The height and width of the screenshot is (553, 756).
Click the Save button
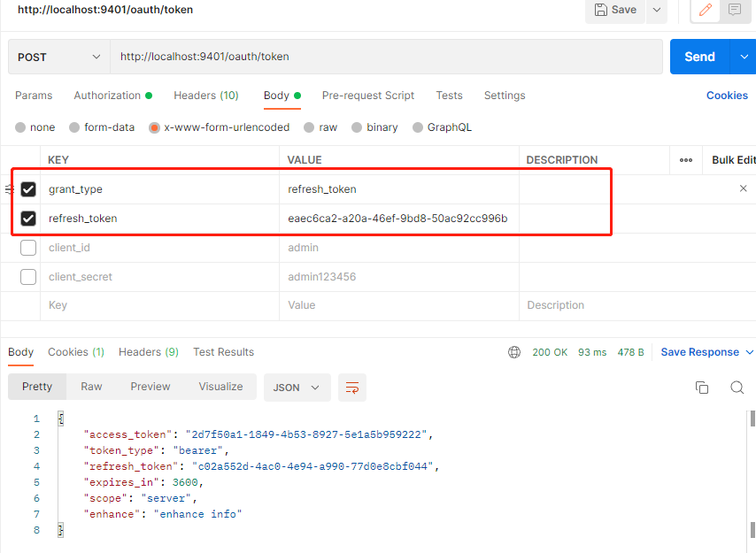tap(615, 10)
